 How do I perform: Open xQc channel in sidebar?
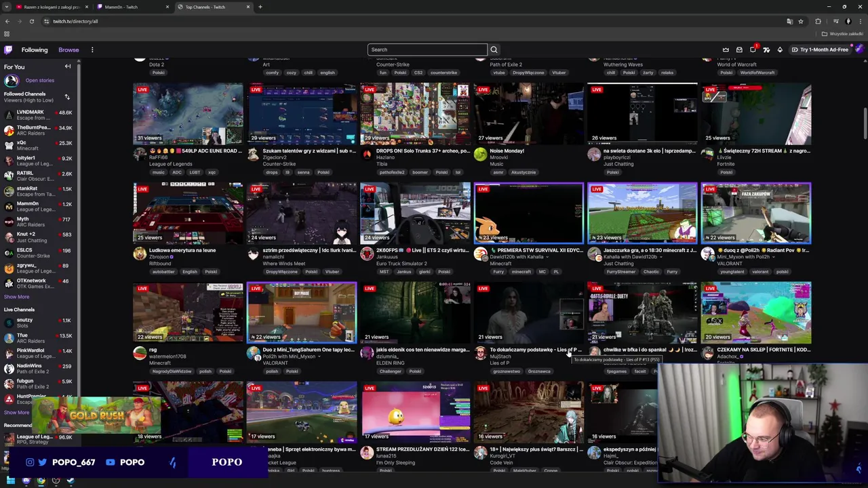tap(39, 145)
